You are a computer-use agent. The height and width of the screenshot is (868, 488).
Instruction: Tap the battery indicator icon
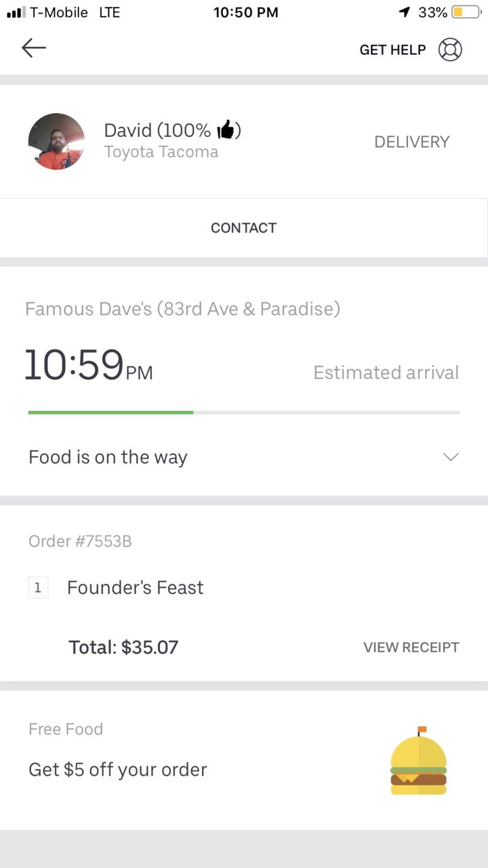(x=466, y=12)
